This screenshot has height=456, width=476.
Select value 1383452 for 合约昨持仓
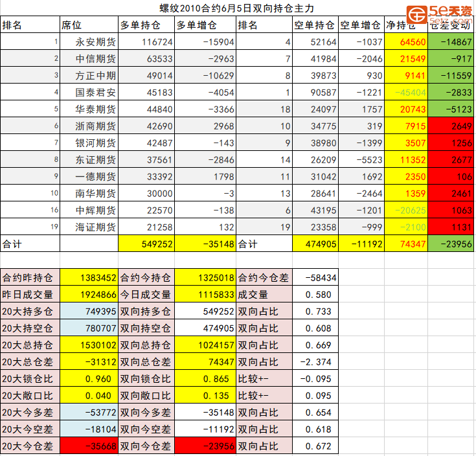89,277
